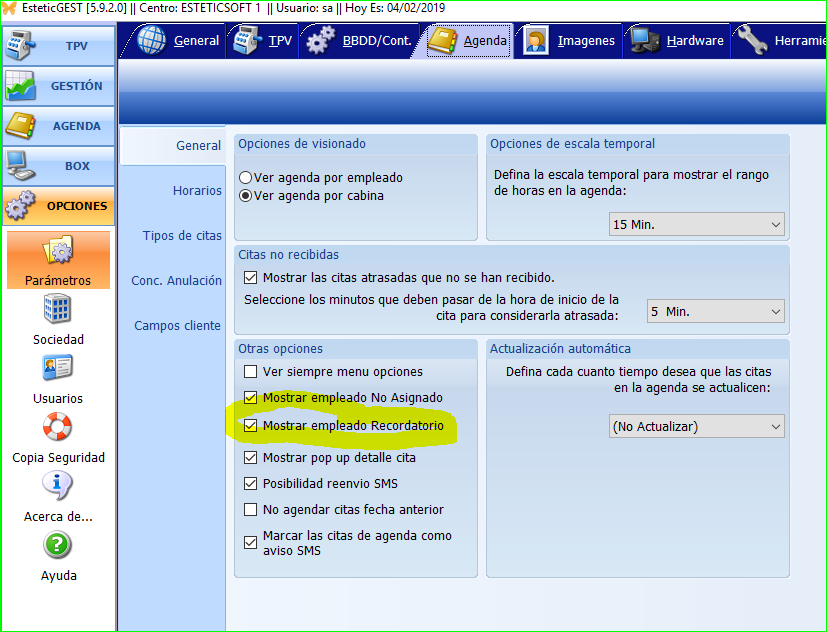Enable Ver siempre menu opciones checkbox
This screenshot has height=632, width=827.
[x=251, y=372]
